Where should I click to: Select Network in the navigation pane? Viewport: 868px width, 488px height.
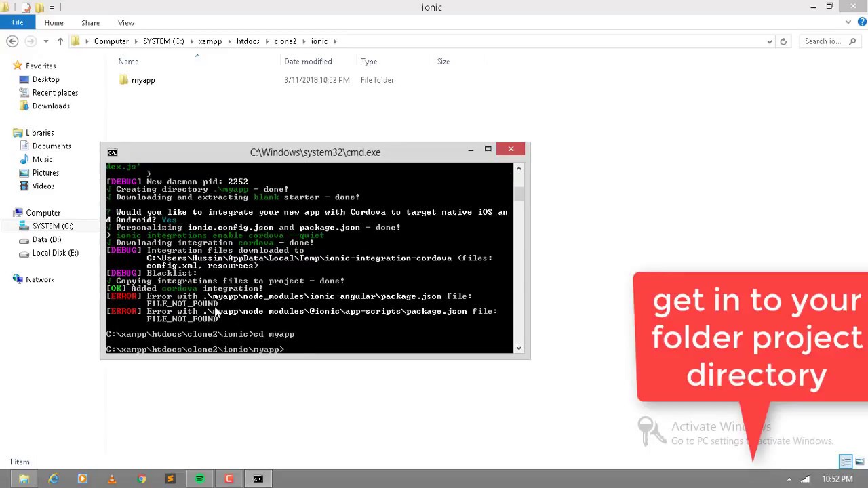click(40, 279)
